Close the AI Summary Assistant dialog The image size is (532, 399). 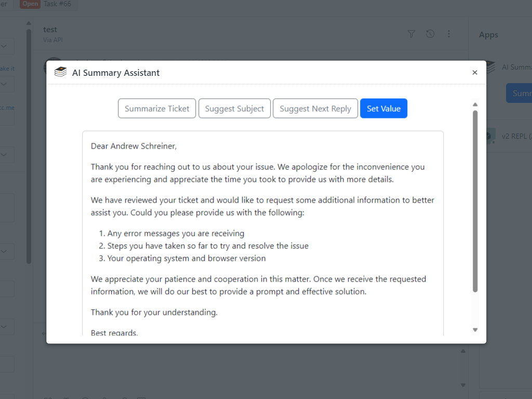click(474, 73)
